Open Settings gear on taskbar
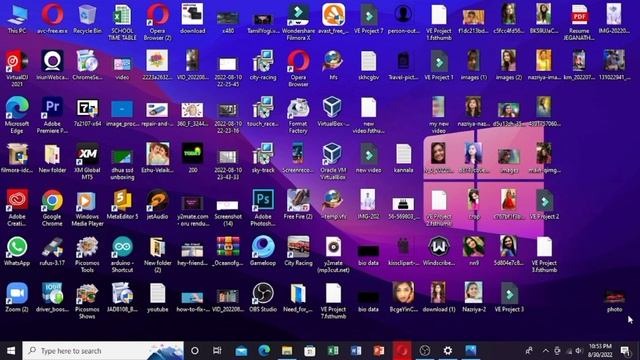 click(x=448, y=351)
